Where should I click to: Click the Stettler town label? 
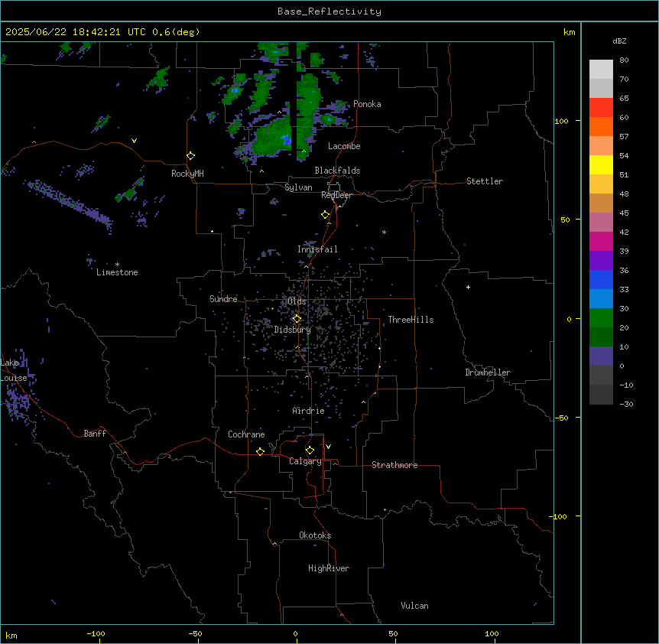point(485,181)
